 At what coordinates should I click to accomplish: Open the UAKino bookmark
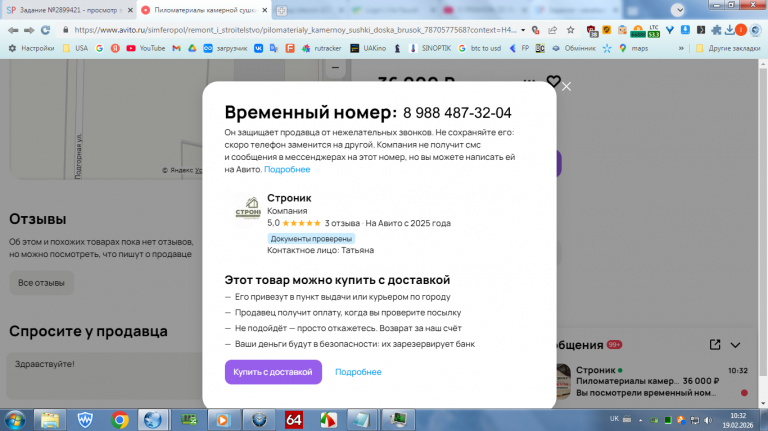tap(368, 48)
